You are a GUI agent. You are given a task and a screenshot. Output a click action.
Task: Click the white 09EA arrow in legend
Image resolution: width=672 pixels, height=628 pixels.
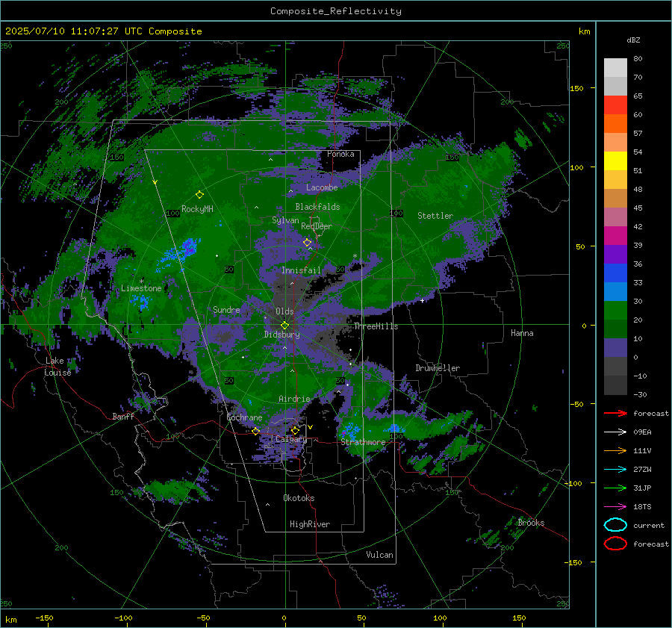pyautogui.click(x=615, y=432)
